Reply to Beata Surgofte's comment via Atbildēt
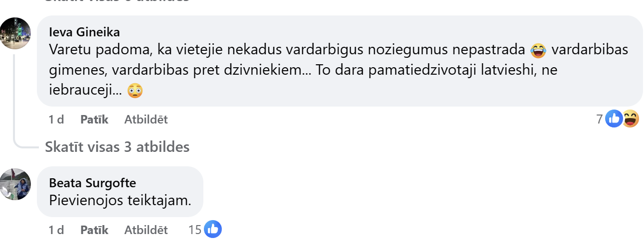This screenshot has width=644, height=245. pos(146,230)
